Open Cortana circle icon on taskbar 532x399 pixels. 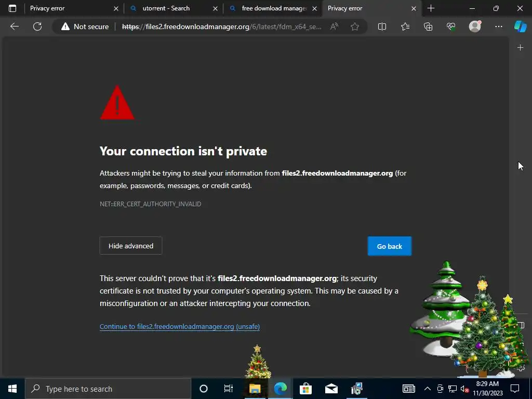(x=204, y=389)
